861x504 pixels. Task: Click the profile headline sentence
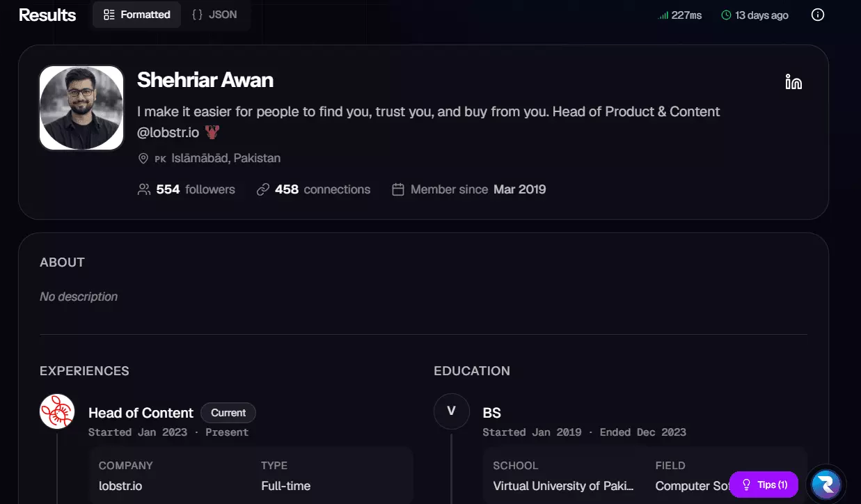pyautogui.click(x=429, y=121)
